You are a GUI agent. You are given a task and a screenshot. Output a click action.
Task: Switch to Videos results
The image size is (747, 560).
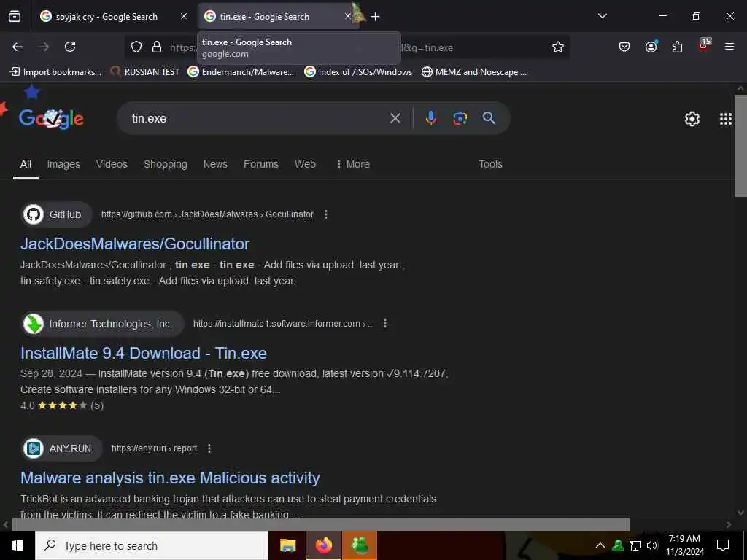(112, 164)
